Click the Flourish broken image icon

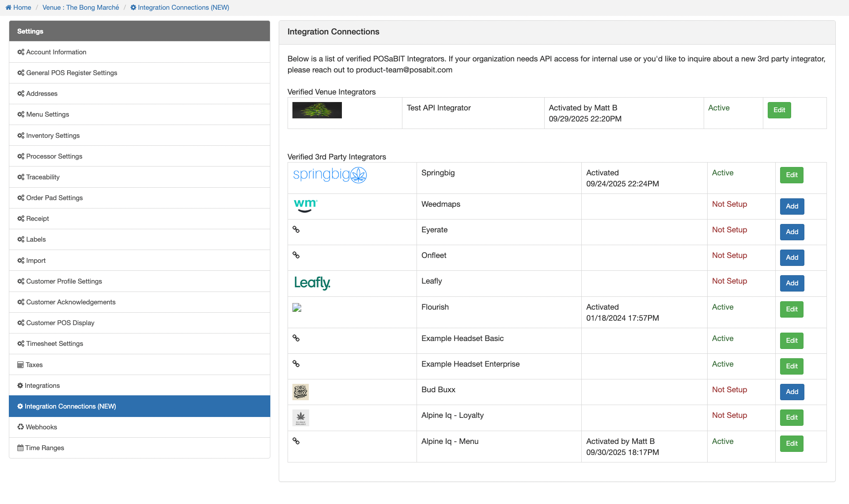point(297,308)
